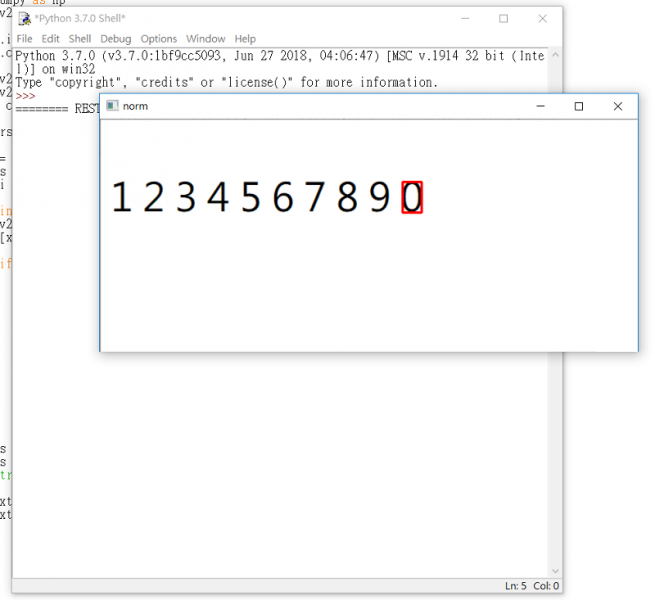Minimize the Python 3.7.0 Shell window
The height and width of the screenshot is (600, 655).
pos(465,19)
